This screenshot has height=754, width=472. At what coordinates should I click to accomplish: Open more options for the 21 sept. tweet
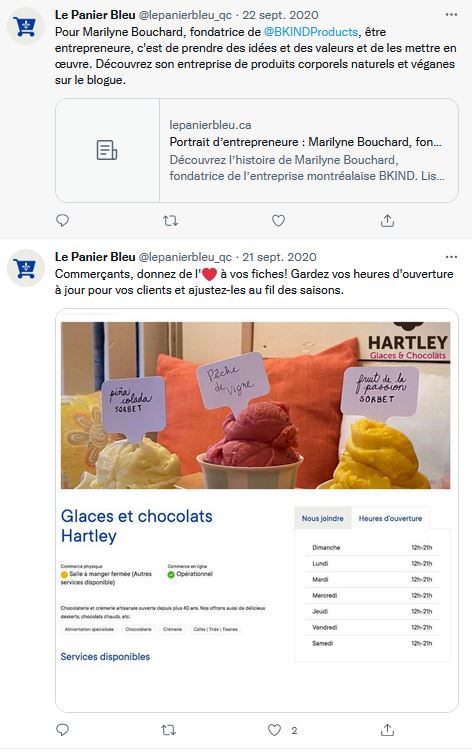click(451, 257)
